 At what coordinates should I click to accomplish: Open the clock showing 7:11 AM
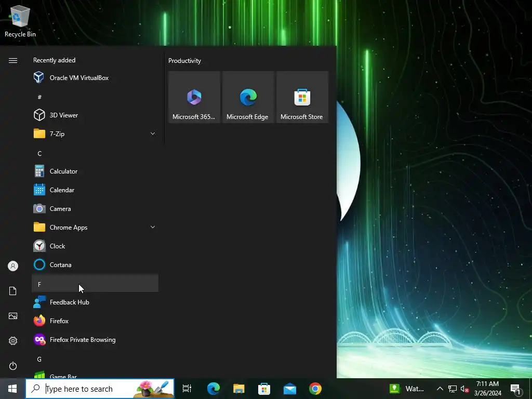click(487, 389)
